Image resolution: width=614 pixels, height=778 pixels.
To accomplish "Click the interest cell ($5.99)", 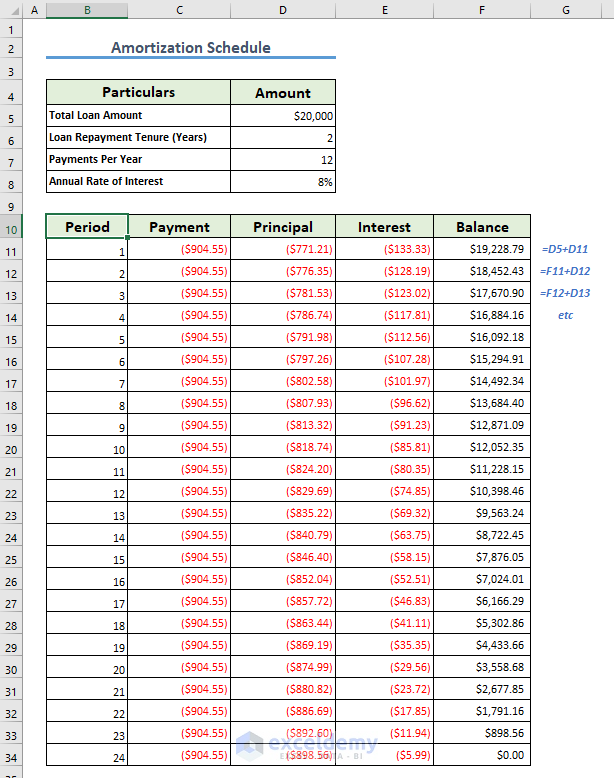I will point(385,755).
